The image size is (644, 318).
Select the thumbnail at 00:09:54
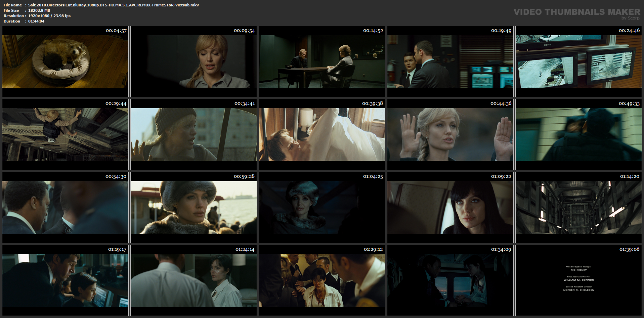tap(194, 62)
